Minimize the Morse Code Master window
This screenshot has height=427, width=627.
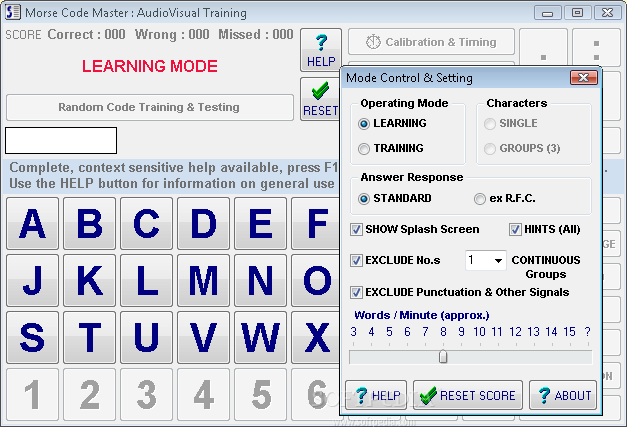[x=547, y=13]
